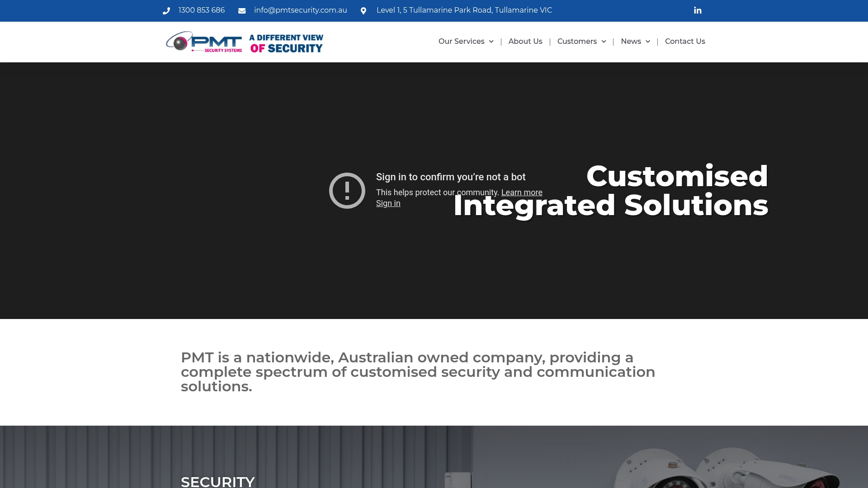Click the 'A Different View of Security' slogan

coord(286,43)
